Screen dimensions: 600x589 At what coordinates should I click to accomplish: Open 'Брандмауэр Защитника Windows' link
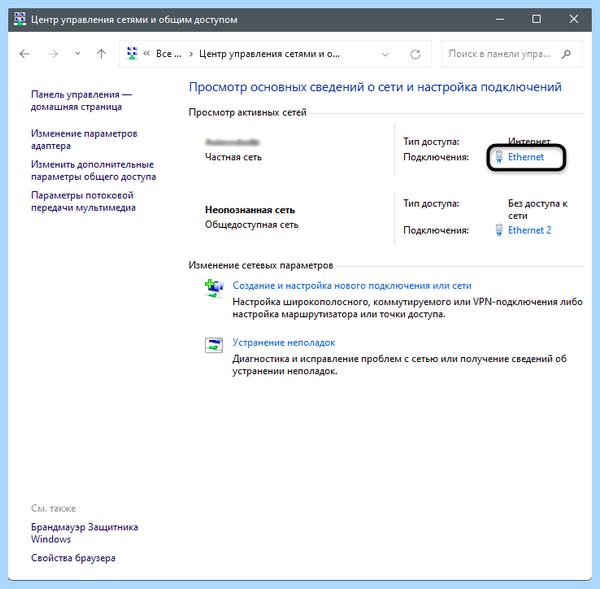tap(85, 533)
